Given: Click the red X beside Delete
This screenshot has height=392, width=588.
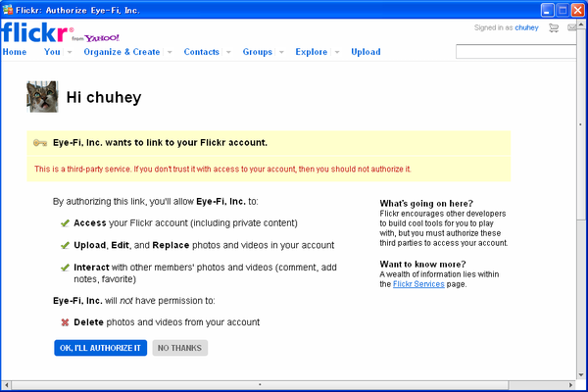Looking at the screenshot, I should 65,322.
